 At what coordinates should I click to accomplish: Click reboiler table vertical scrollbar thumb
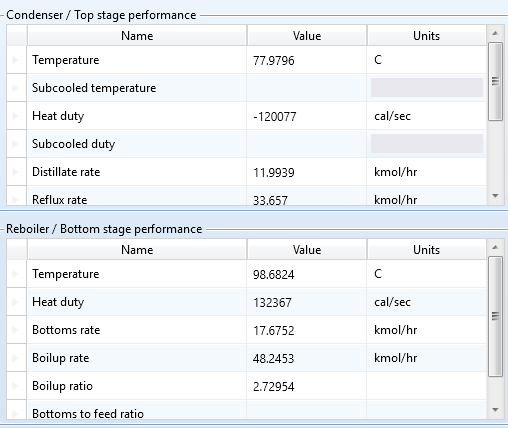[495, 316]
